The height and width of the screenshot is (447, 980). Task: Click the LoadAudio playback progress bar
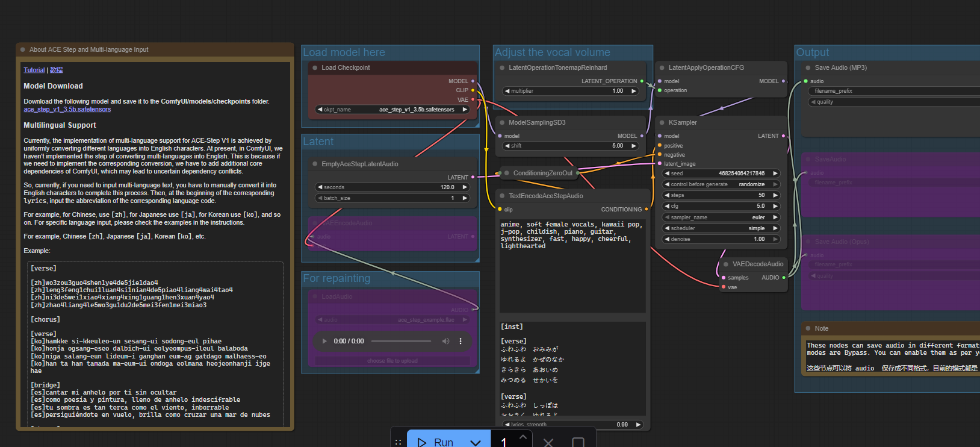tap(401, 341)
